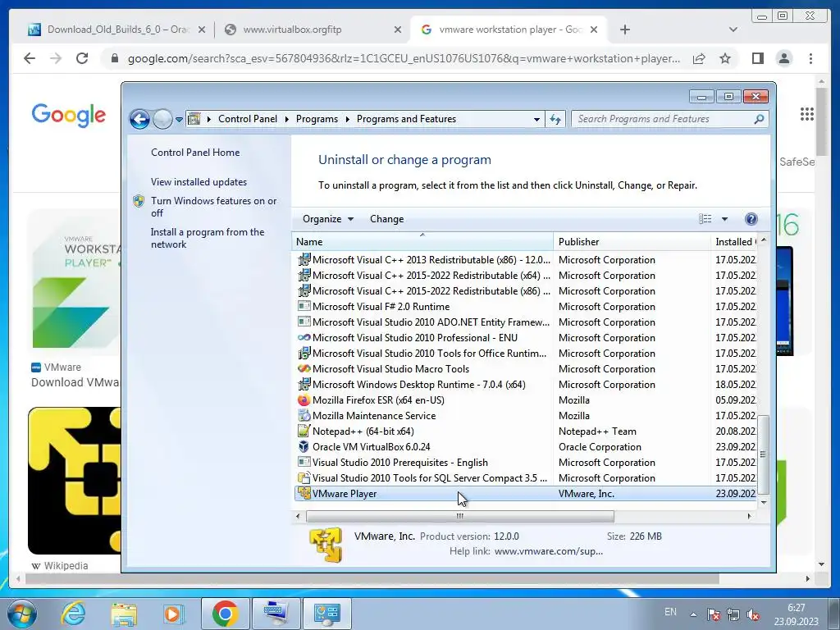Viewport: 840px width, 630px height.
Task: Click Chrome's back navigation arrow
Action: 30,58
